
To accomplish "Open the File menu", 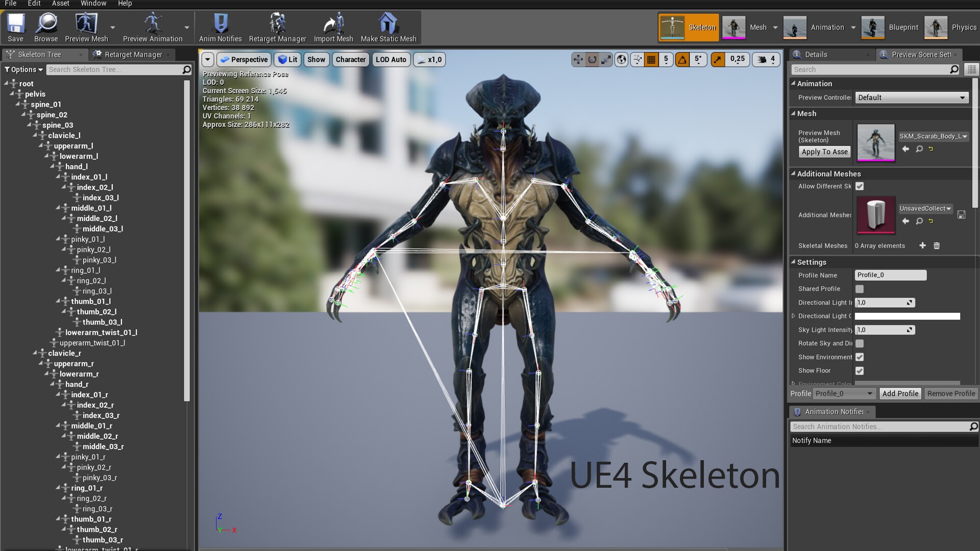I will click(10, 4).
